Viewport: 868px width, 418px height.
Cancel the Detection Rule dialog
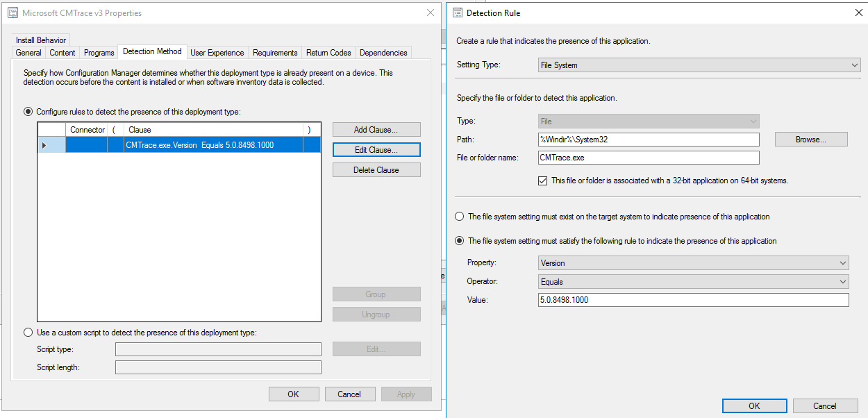click(x=825, y=406)
